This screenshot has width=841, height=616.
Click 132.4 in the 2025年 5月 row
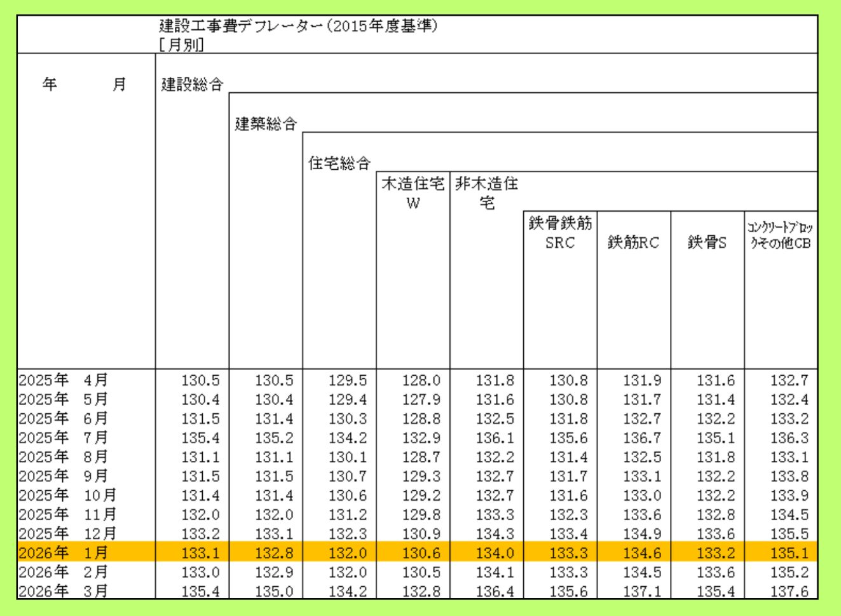click(790, 399)
